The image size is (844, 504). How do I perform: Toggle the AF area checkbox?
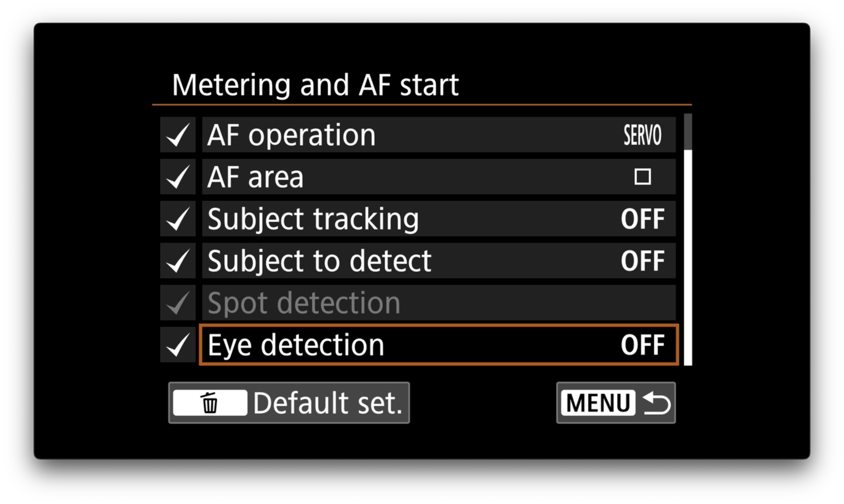178,177
